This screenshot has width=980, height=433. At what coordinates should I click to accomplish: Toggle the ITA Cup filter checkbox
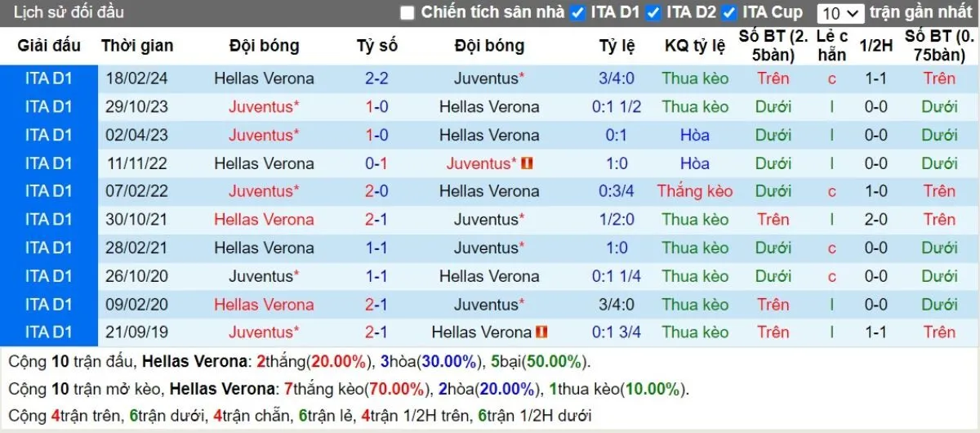[729, 13]
